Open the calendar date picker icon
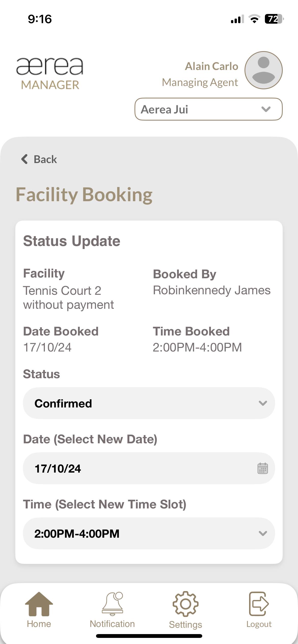Image resolution: width=298 pixels, height=644 pixels. [x=263, y=468]
